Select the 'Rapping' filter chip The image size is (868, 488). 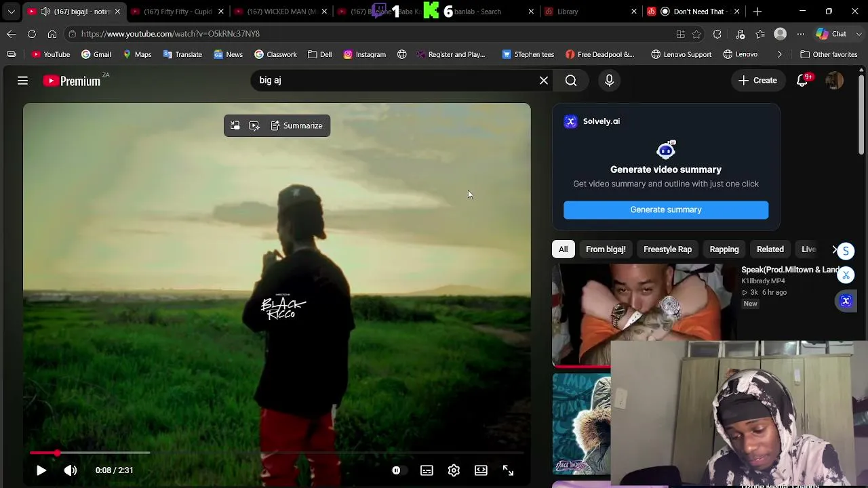[x=724, y=249]
